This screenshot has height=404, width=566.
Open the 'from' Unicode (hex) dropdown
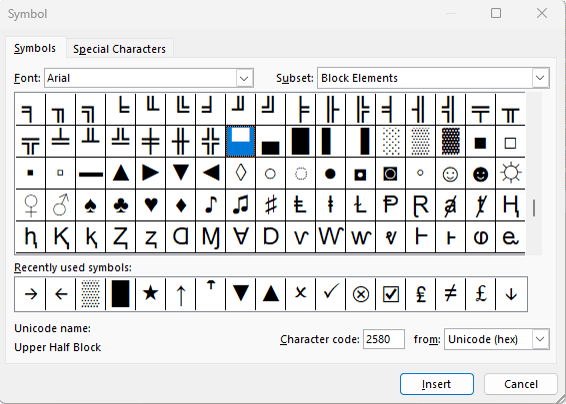click(x=540, y=339)
